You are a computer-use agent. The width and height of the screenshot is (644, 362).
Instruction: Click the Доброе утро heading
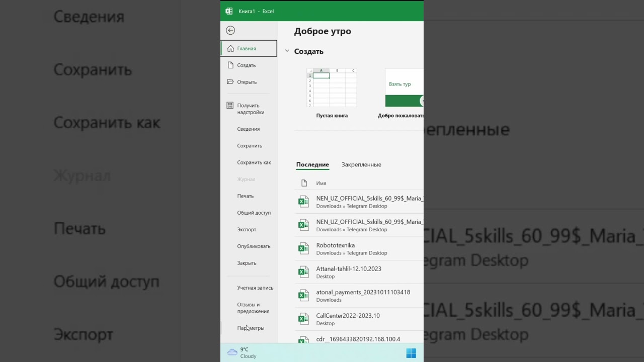pyautogui.click(x=323, y=31)
